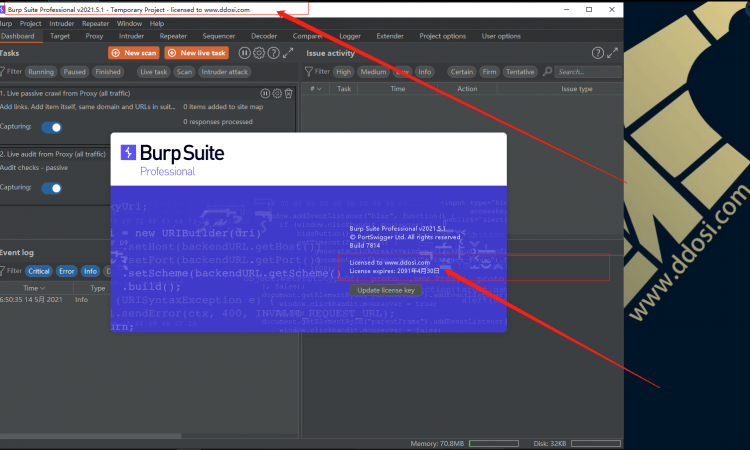Click the New live task button

tap(197, 53)
